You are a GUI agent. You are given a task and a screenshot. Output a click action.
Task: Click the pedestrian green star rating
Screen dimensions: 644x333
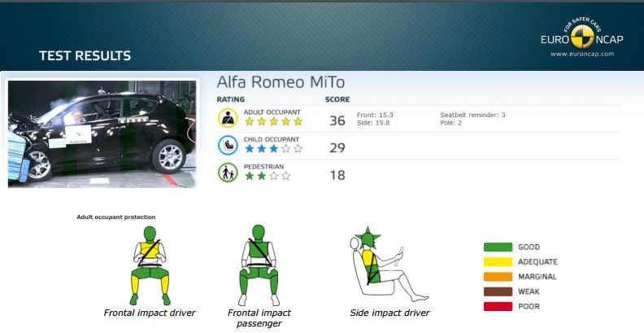tap(267, 176)
